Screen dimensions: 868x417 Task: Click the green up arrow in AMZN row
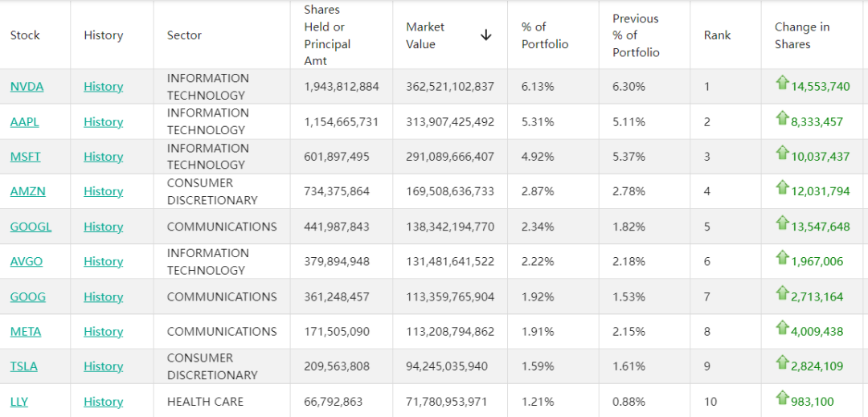[x=782, y=188]
